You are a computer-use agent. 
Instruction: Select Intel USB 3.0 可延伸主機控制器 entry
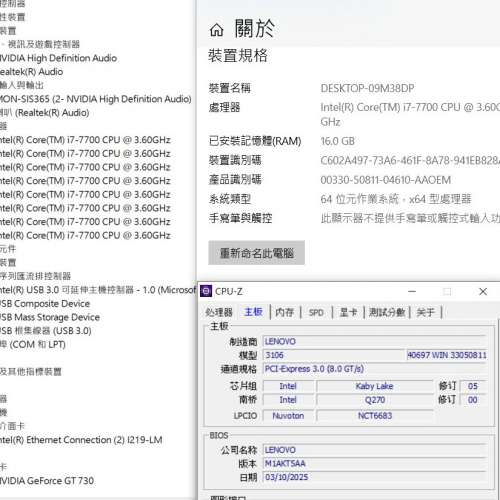98,290
